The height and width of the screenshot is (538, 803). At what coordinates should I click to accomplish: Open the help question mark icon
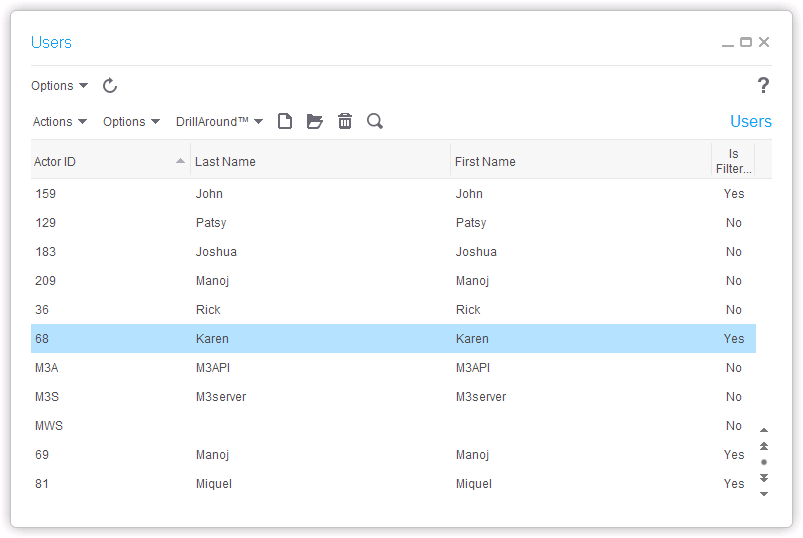click(763, 86)
